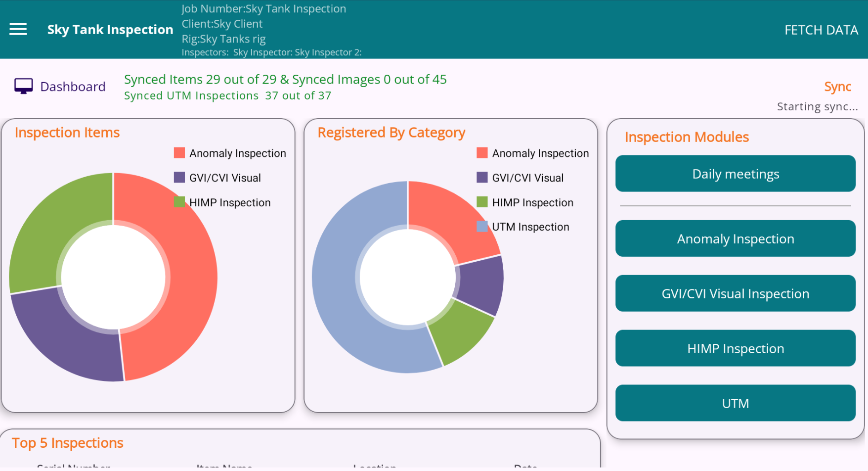The image size is (868, 471).
Task: Open the UTM module
Action: 735,404
